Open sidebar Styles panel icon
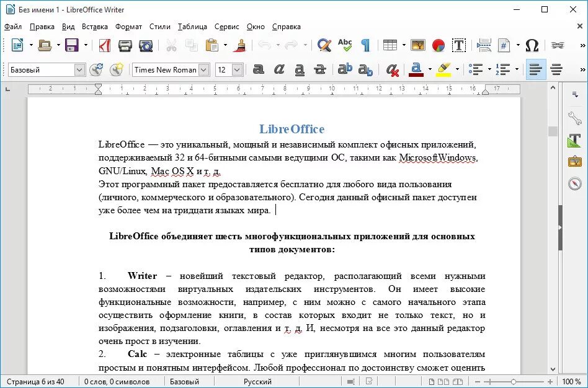588x388 pixels. (x=574, y=140)
